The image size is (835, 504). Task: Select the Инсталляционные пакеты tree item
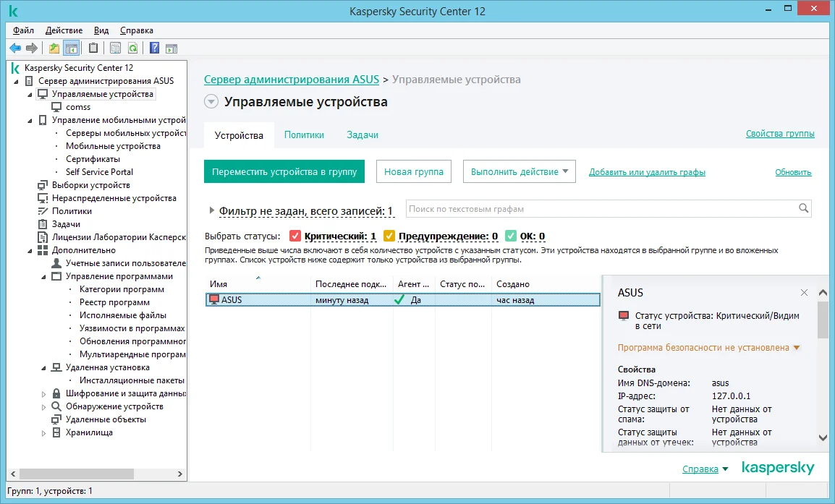pos(132,380)
